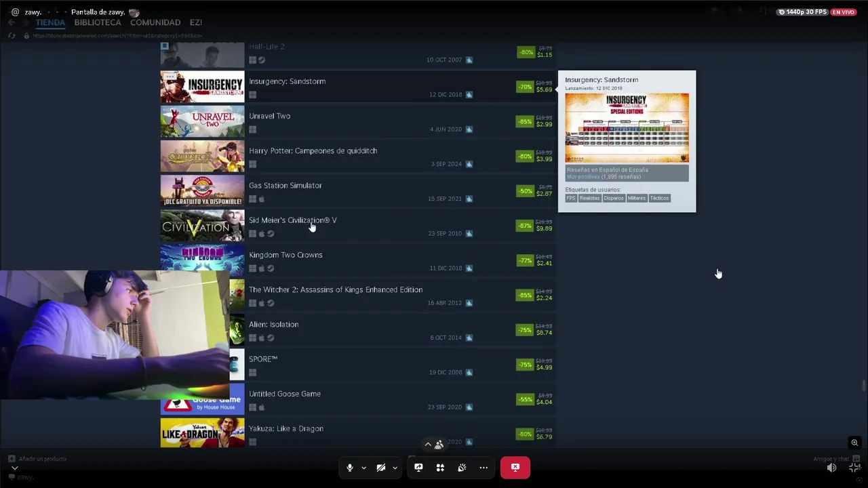This screenshot has height=488, width=868.
Task: Open Insurgency: Sandstorm title
Action: [x=287, y=81]
